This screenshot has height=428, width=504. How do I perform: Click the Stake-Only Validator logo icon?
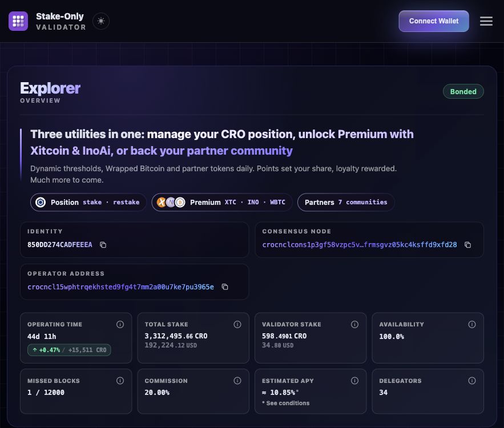(18, 21)
